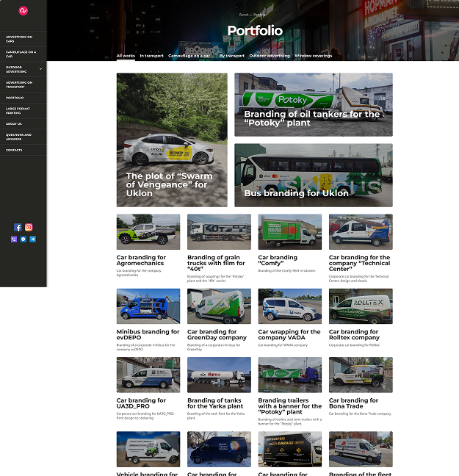The image size is (459, 476).
Task: Click the Telegram contact icon
Action: (x=33, y=239)
